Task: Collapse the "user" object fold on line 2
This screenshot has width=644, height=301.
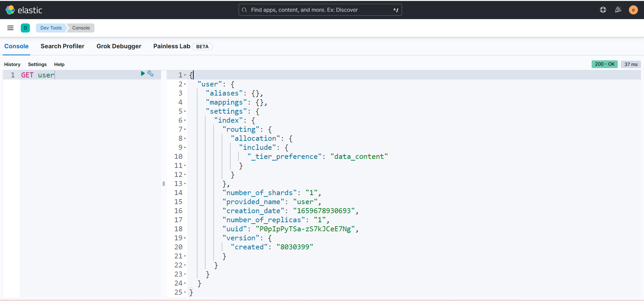Action: [185, 84]
